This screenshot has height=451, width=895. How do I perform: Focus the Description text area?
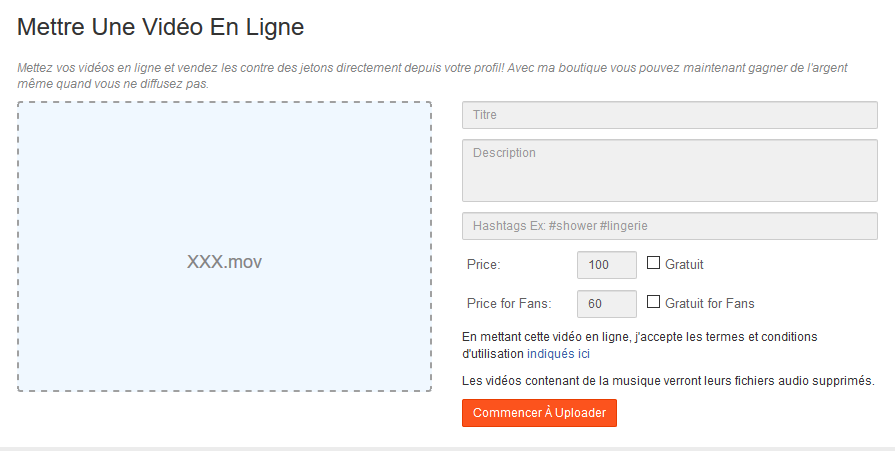pos(669,170)
